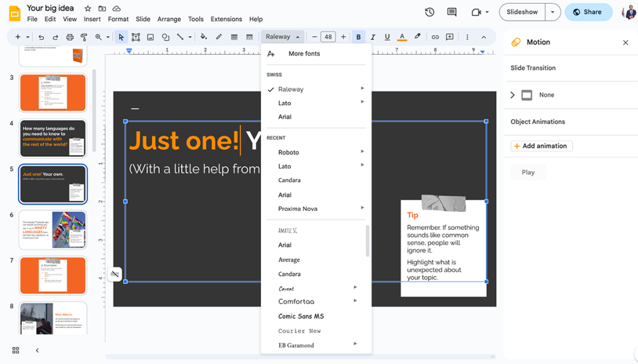
Task: Select the line tool
Action: pyautogui.click(x=181, y=37)
